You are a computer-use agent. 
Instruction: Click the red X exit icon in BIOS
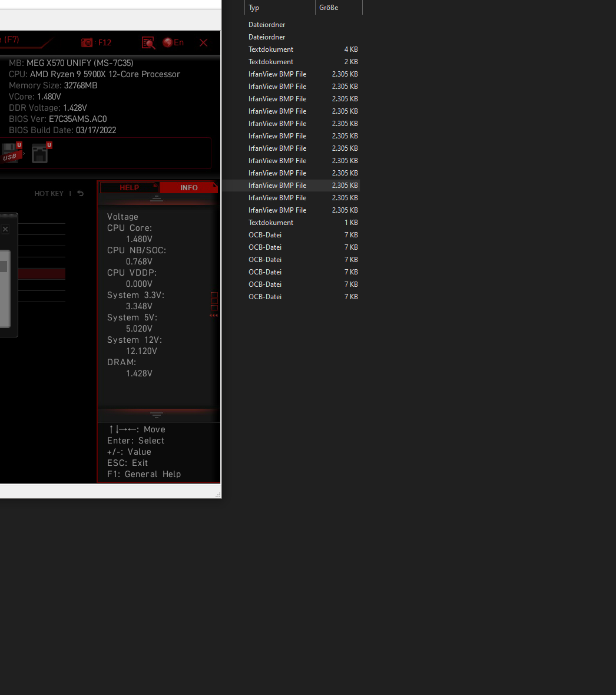point(203,42)
